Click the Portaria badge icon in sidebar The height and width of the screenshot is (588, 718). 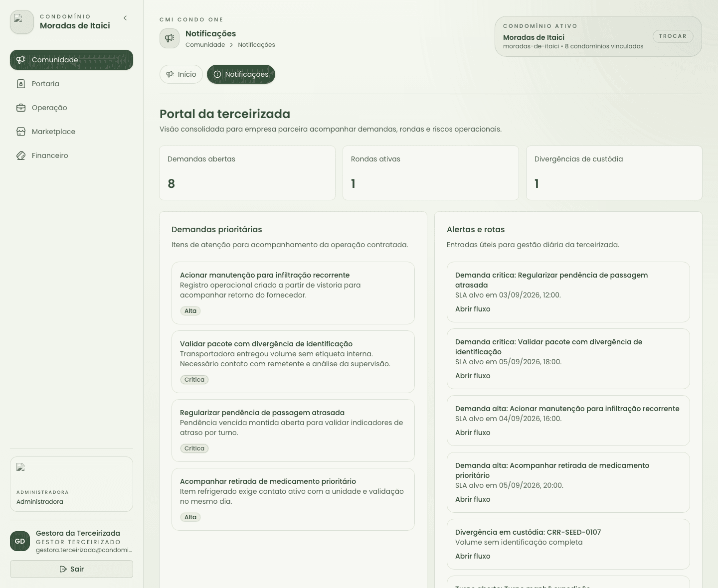(21, 84)
